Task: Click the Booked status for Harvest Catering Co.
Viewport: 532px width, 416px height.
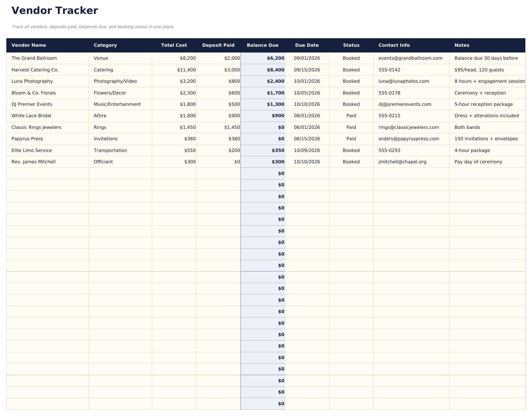Action: click(351, 70)
